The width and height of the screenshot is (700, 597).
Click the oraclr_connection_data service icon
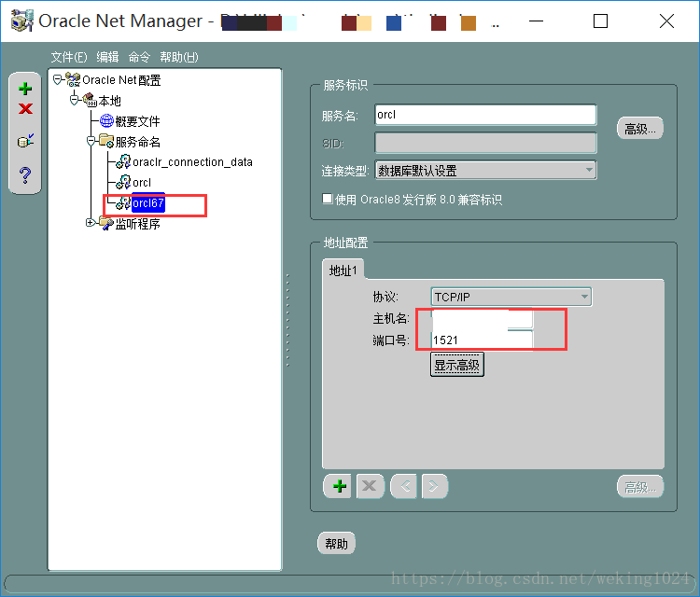(123, 161)
